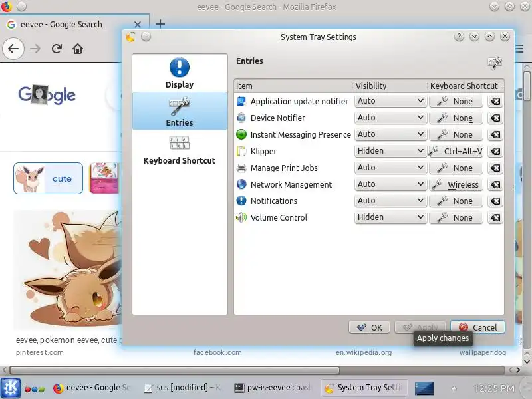Open a new Firefox tab
Viewport: 532px width, 399px height.
[160, 24]
